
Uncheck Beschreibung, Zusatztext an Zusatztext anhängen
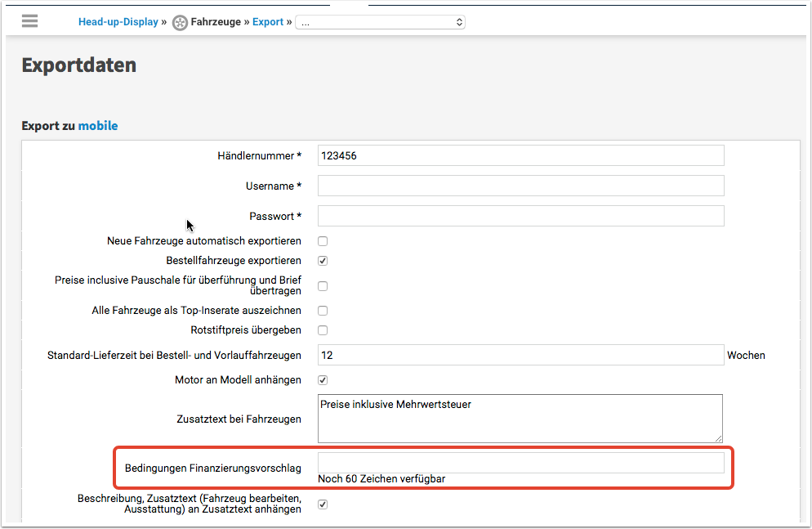point(323,504)
